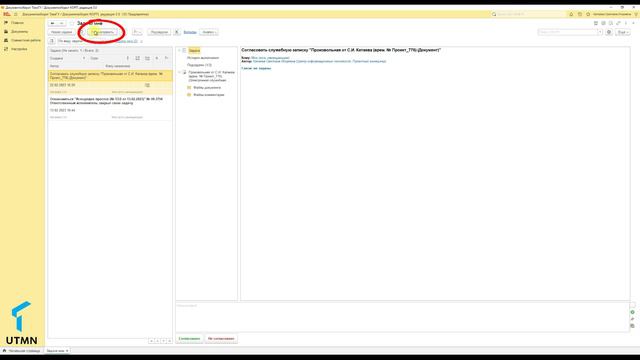This screenshot has width=640, height=360.
Task: Click the first icon after Срок in the task list header
Action: (128, 58)
